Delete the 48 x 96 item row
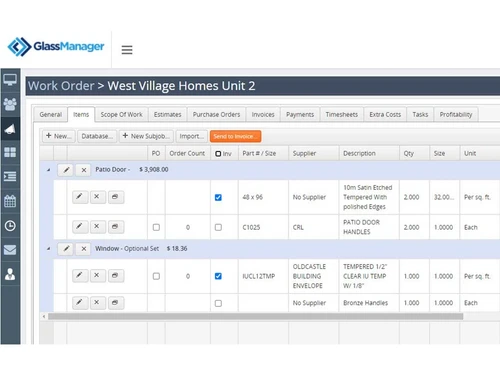 (97, 197)
